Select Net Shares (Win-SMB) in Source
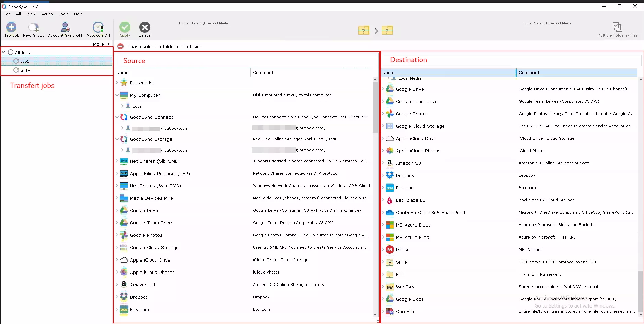Screen dimensions: 644x324 click(x=155, y=186)
